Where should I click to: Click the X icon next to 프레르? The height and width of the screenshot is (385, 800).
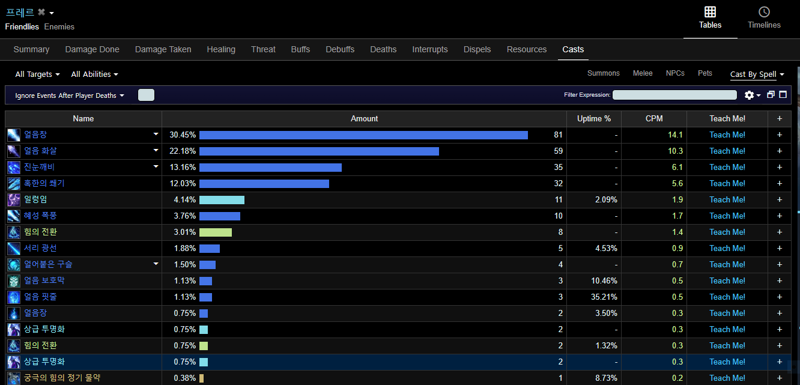[x=41, y=12]
